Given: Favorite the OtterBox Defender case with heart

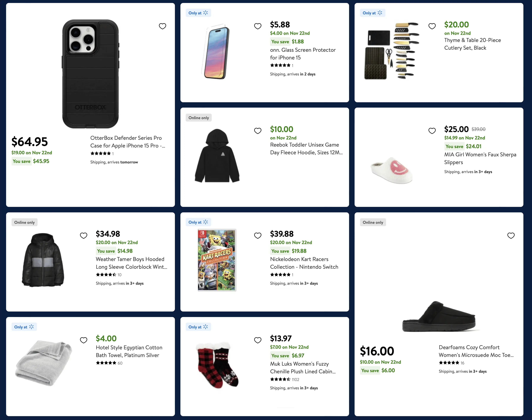Looking at the screenshot, I should 162,26.
